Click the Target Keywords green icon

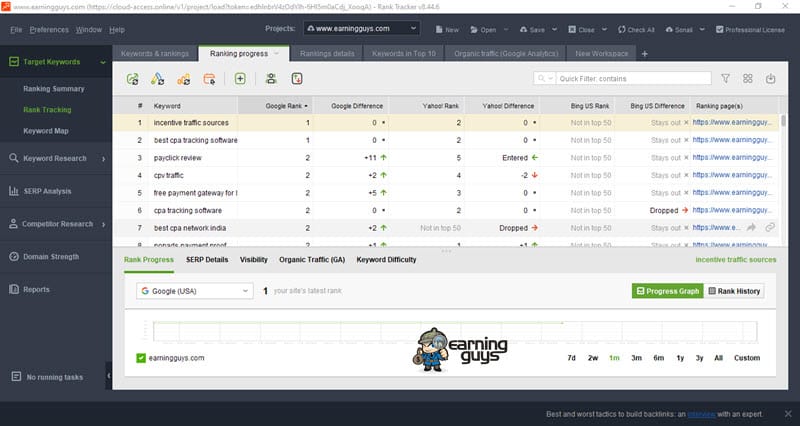pyautogui.click(x=14, y=62)
